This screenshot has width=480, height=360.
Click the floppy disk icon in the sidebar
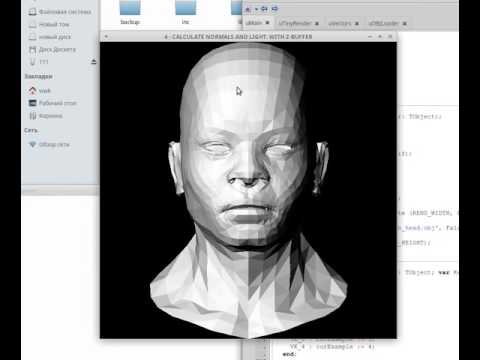(32, 50)
